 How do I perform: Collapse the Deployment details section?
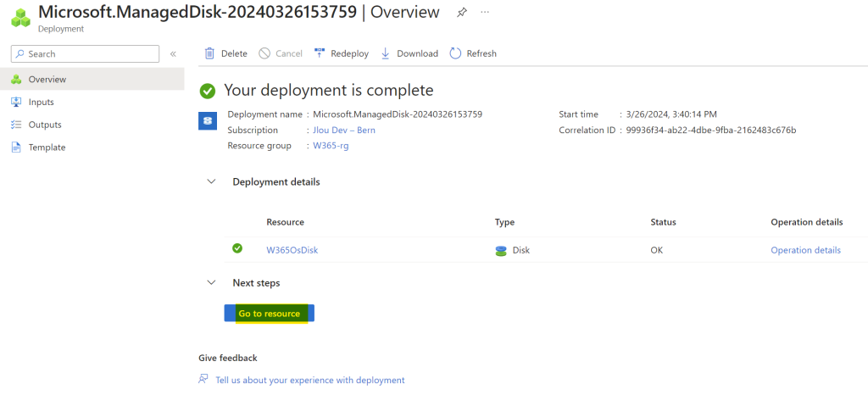211,181
